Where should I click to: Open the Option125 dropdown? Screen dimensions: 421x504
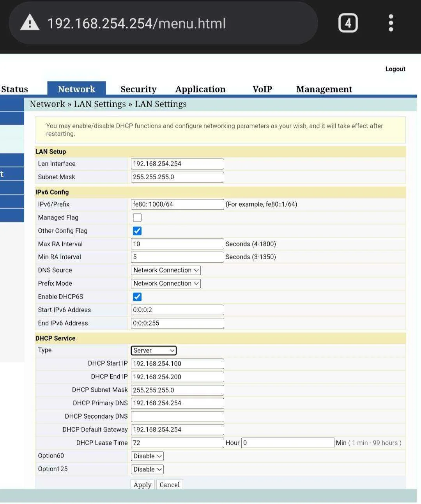[x=147, y=469]
